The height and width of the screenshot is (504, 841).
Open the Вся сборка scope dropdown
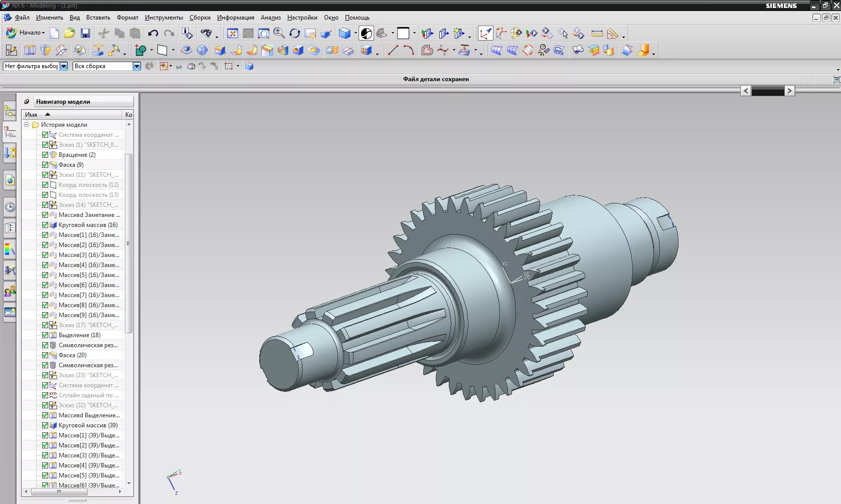point(136,66)
